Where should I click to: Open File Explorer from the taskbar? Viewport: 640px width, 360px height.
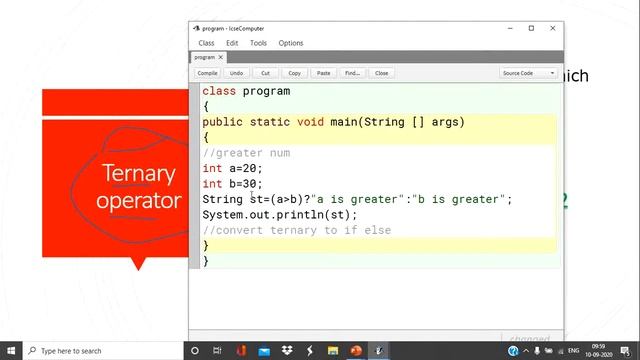pyautogui.click(x=333, y=351)
